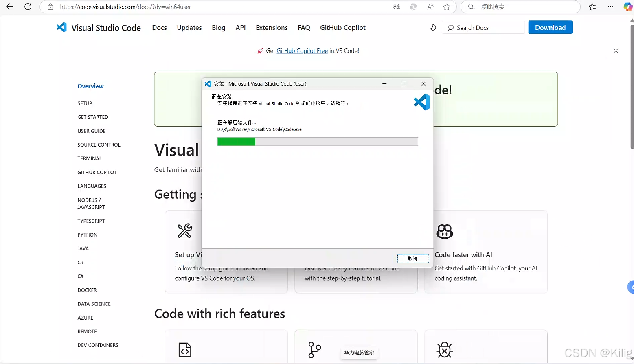Viewport: 634px width, 364px height.
Task: Expand the SETUP sidebar section
Action: (85, 103)
